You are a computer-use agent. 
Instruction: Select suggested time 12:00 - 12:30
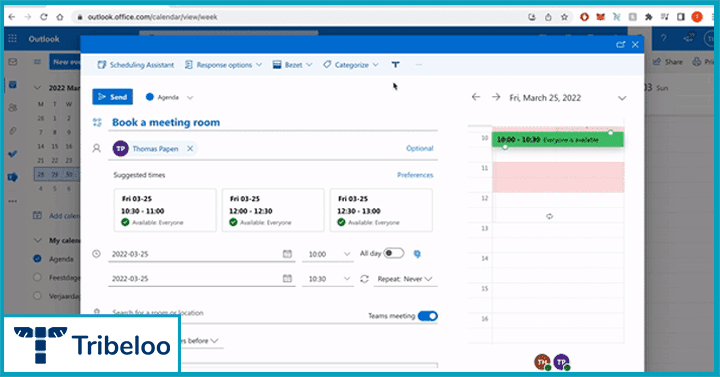pos(273,210)
